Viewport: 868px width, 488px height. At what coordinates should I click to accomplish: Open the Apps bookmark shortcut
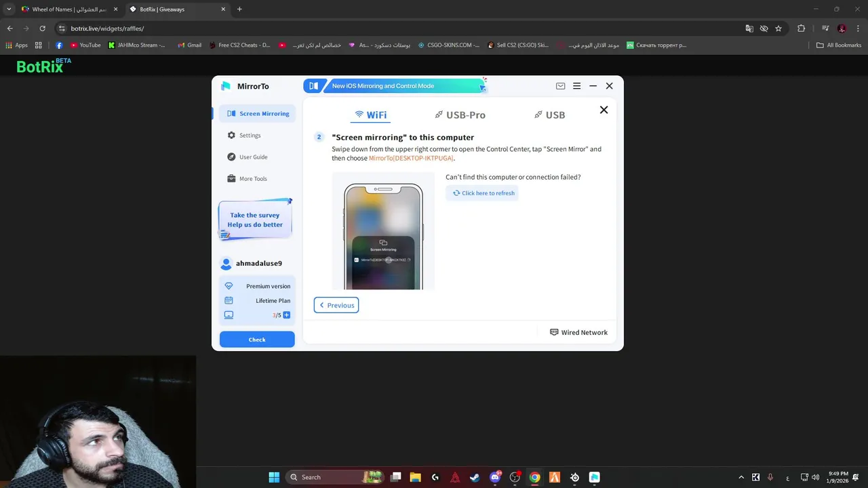17,45
